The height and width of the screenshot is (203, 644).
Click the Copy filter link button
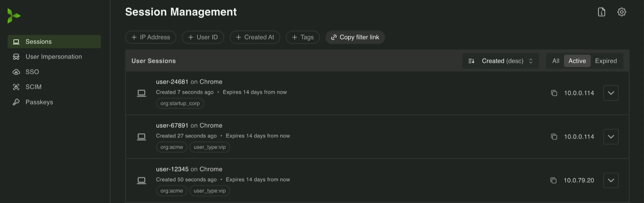[355, 37]
